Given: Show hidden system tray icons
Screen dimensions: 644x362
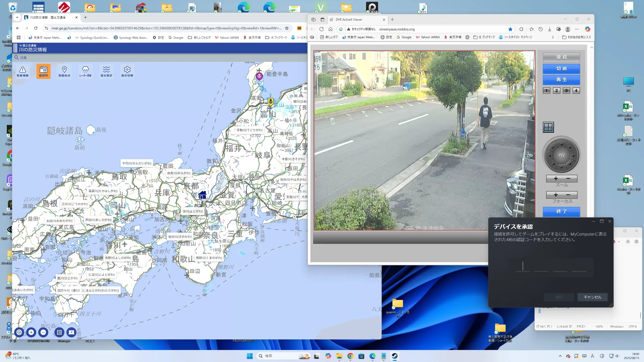Looking at the screenshot, I should (560, 356).
